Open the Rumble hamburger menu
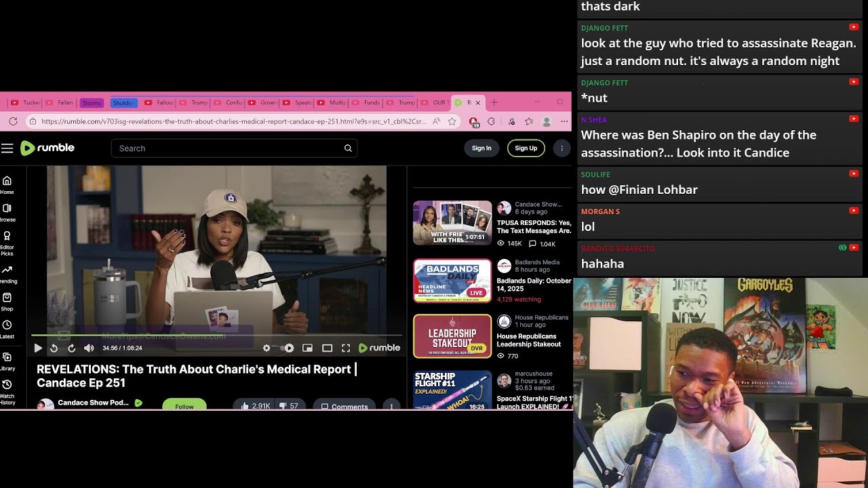This screenshot has width=868, height=488. pos(7,148)
